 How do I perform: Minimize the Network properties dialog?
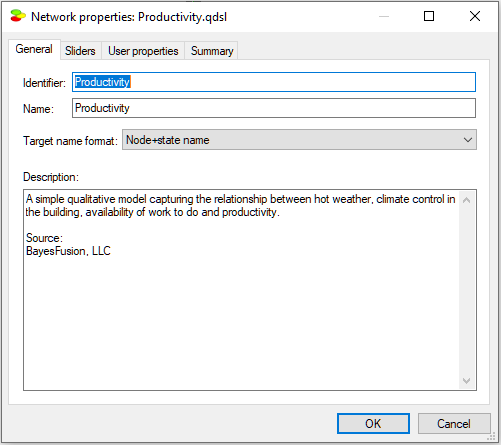tap(384, 16)
